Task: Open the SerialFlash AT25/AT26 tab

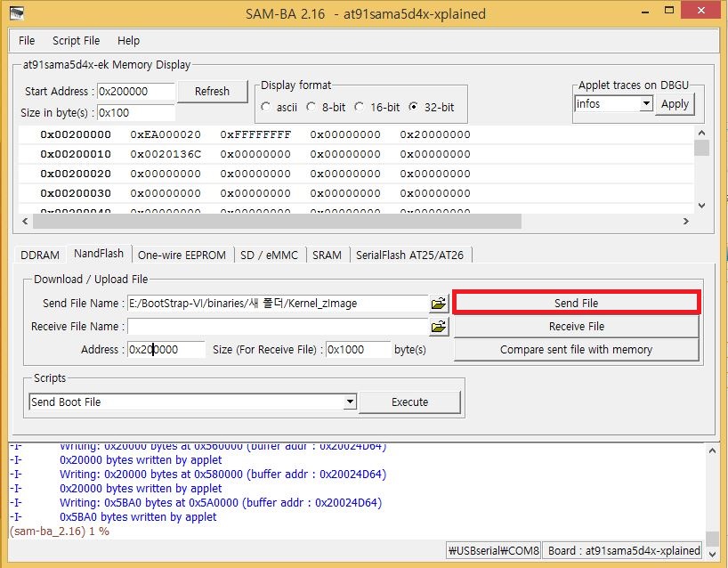Action: coord(409,255)
